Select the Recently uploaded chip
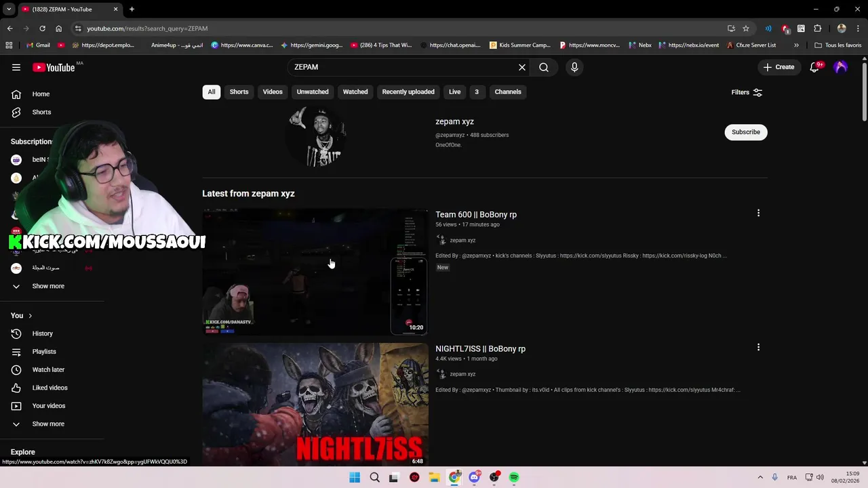The image size is (868, 488). [x=408, y=92]
